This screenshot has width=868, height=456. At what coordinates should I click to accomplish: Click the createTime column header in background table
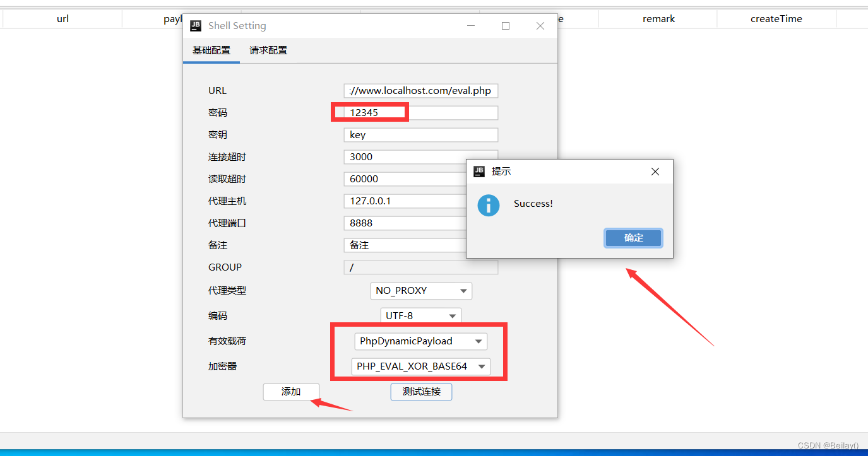pos(776,19)
